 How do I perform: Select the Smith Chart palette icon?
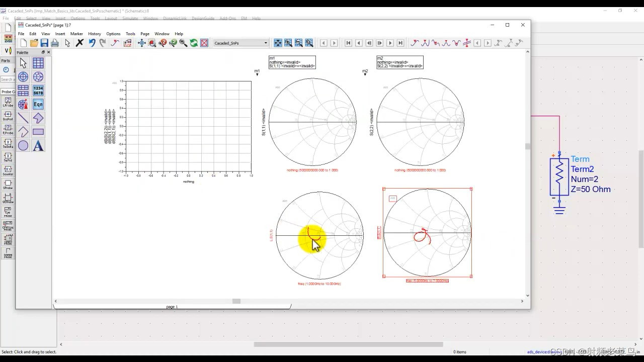[38, 77]
